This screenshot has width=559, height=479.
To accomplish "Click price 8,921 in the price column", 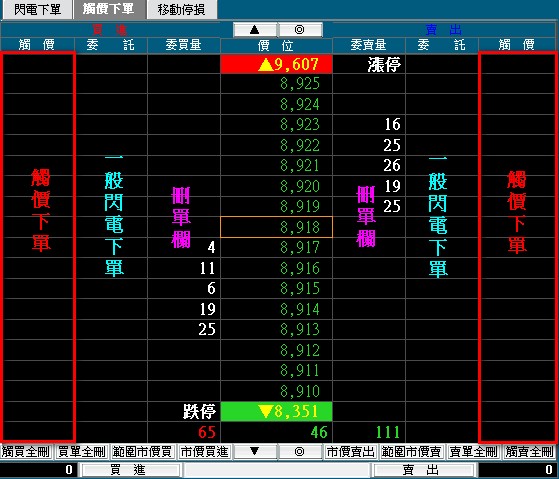I will (x=276, y=166).
